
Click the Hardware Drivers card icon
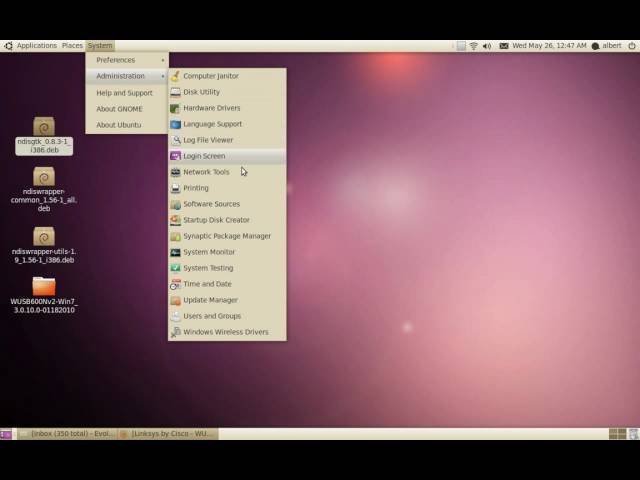[176, 108]
